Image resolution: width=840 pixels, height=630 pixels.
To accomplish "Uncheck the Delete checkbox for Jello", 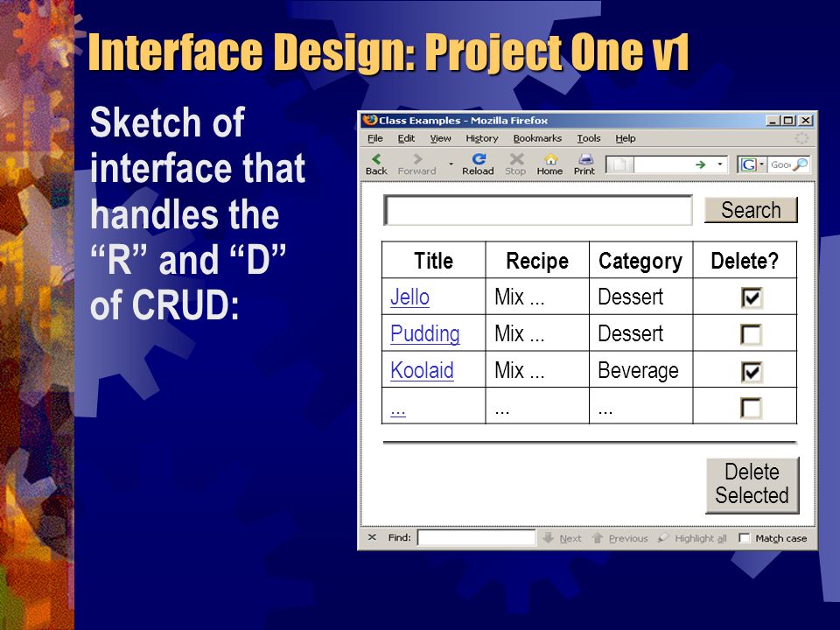I will [752, 297].
